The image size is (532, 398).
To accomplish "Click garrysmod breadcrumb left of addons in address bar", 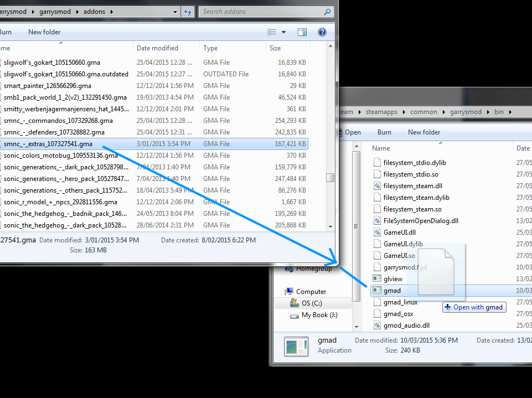I will (55, 12).
